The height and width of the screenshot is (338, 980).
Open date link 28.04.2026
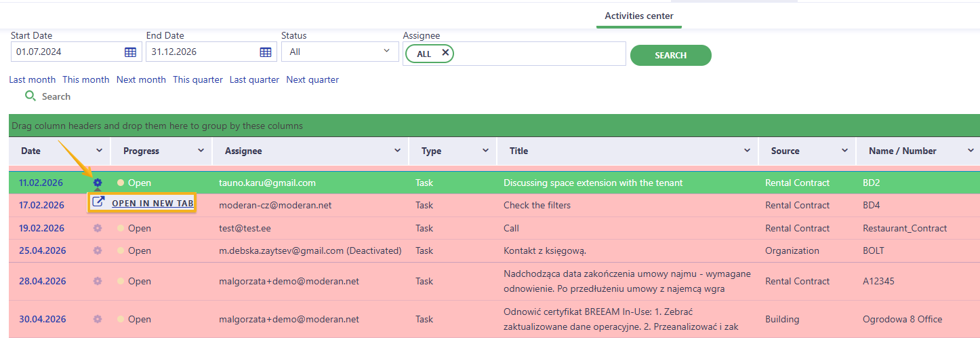click(x=42, y=281)
